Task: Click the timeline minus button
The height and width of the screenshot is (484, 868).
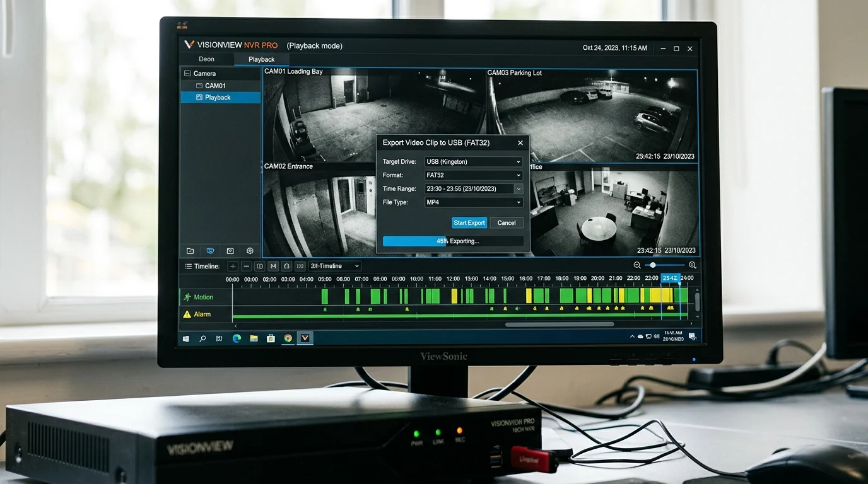Action: click(247, 266)
